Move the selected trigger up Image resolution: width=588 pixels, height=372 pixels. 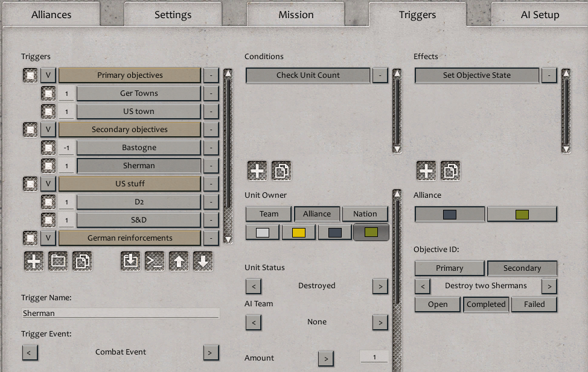pos(179,262)
